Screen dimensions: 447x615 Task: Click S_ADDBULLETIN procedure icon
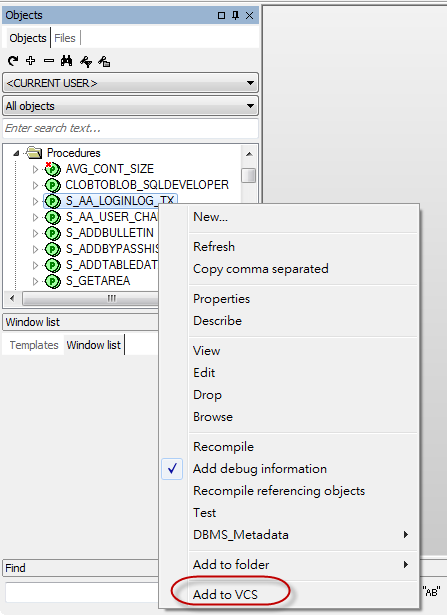(x=53, y=233)
